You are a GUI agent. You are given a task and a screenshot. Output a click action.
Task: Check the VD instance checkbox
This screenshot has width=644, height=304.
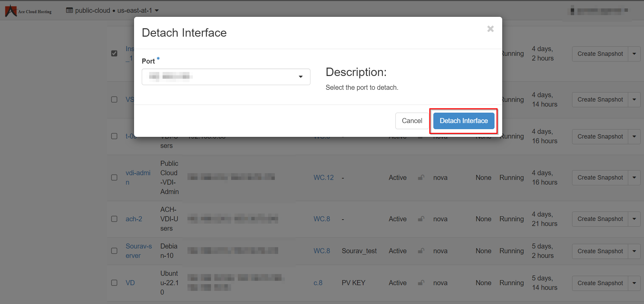tap(114, 283)
